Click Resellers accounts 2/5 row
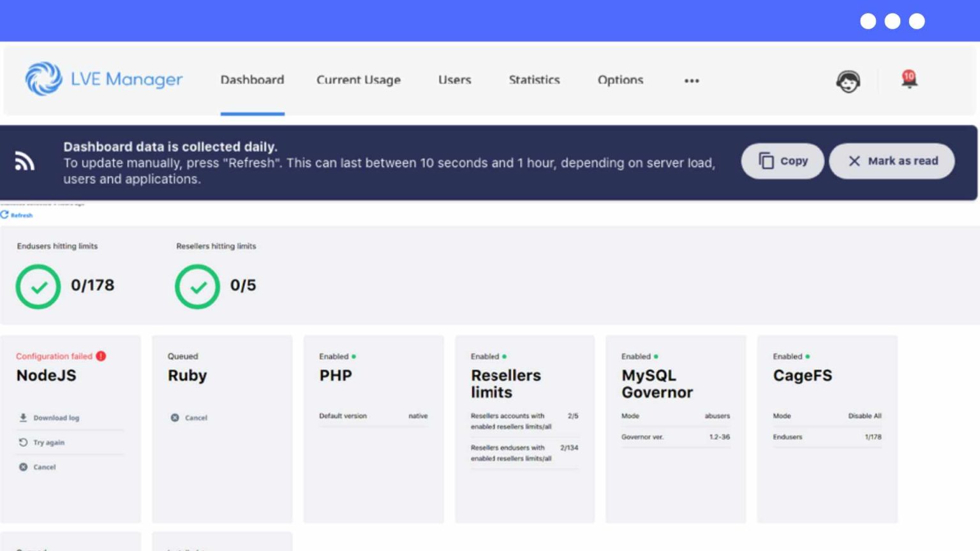The width and height of the screenshot is (980, 551). (x=524, y=421)
